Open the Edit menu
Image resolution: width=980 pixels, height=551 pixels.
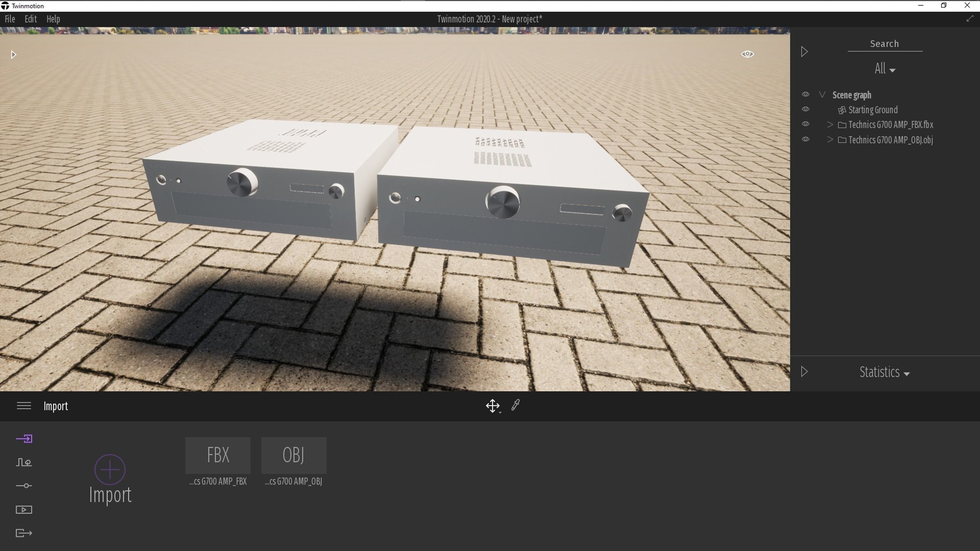tap(31, 19)
